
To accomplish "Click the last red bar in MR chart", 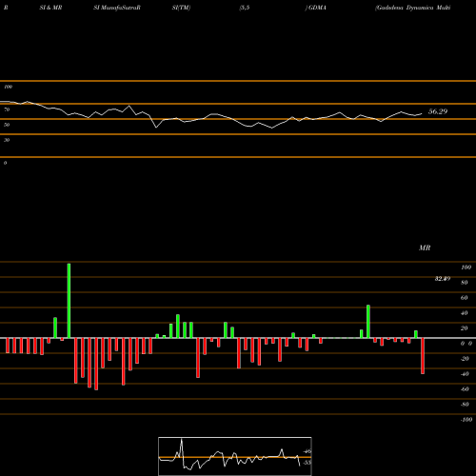I will click(x=423, y=356).
